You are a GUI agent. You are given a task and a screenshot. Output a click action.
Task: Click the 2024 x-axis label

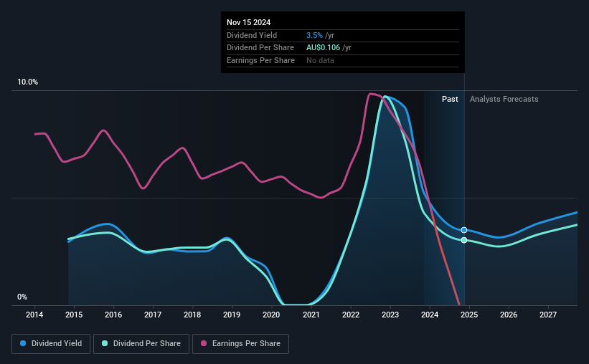[x=430, y=315]
